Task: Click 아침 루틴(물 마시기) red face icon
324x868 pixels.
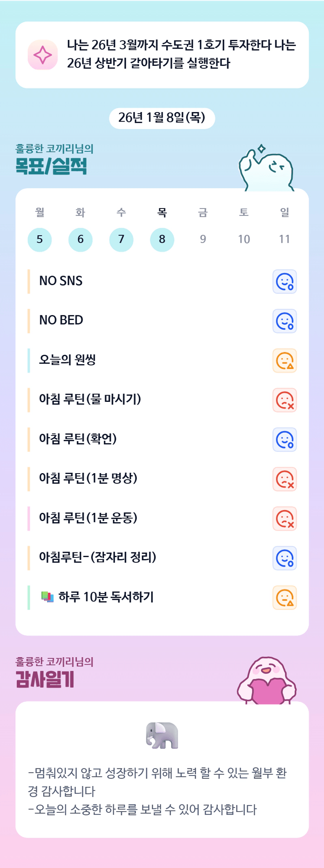Action: (x=284, y=400)
